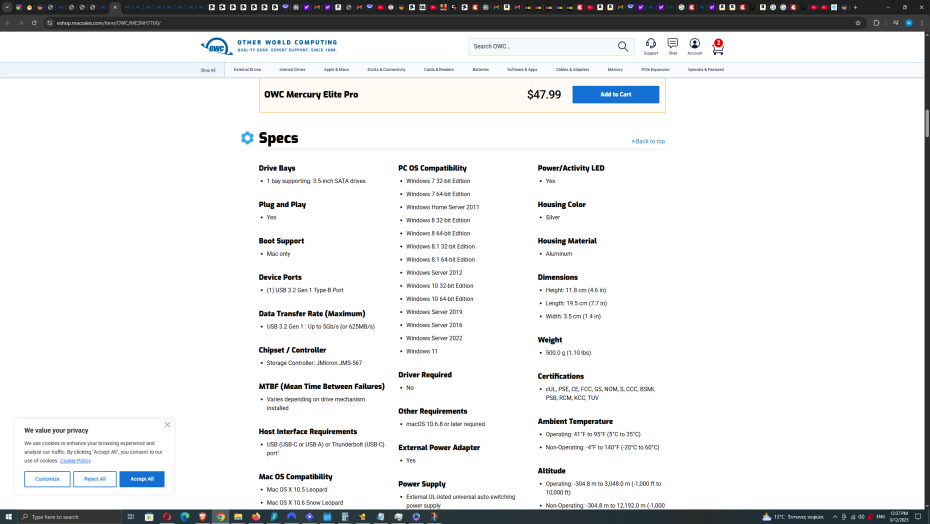Viewport: 930px width, 524px height.
Task: Click Accept All in the cookie banner
Action: point(142,479)
